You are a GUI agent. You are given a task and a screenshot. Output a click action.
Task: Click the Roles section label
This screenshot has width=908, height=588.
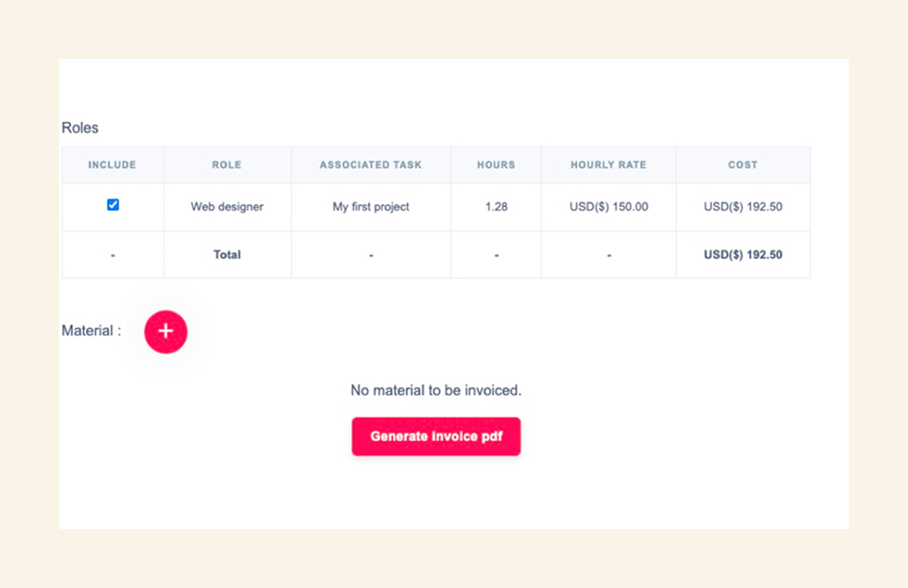coord(79,127)
